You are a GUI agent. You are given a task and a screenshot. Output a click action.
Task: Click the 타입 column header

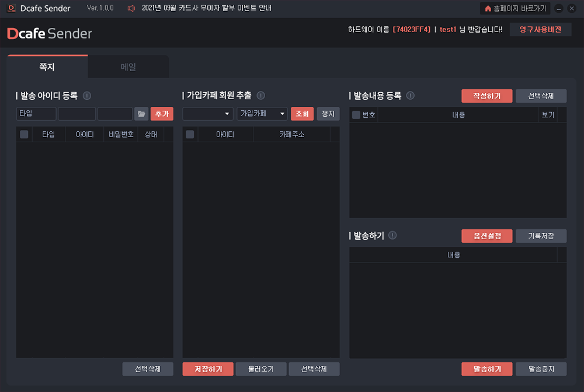49,134
